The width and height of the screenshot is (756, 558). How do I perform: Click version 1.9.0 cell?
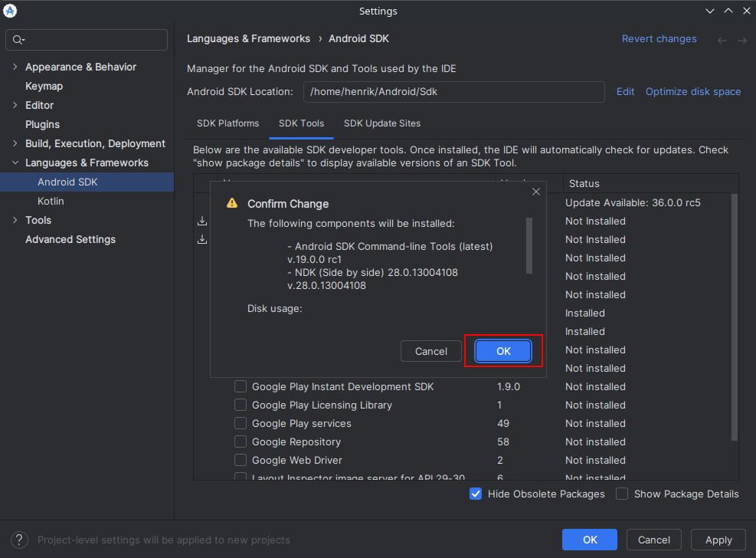click(508, 386)
